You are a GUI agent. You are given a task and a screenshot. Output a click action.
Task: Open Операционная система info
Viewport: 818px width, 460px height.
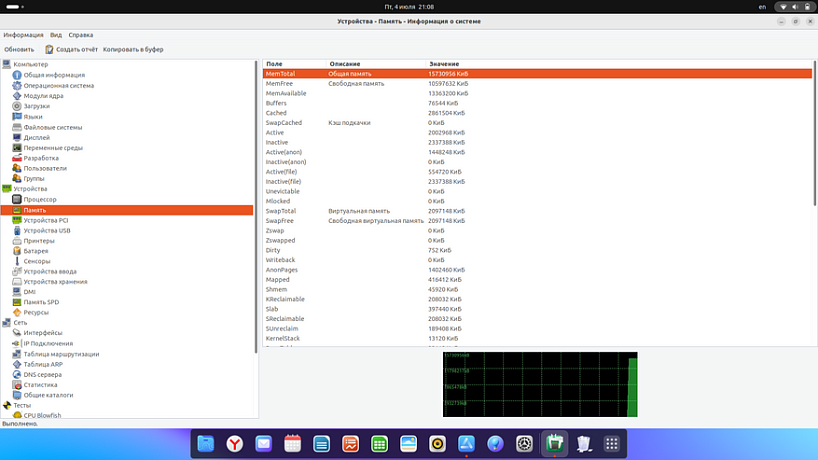58,85
